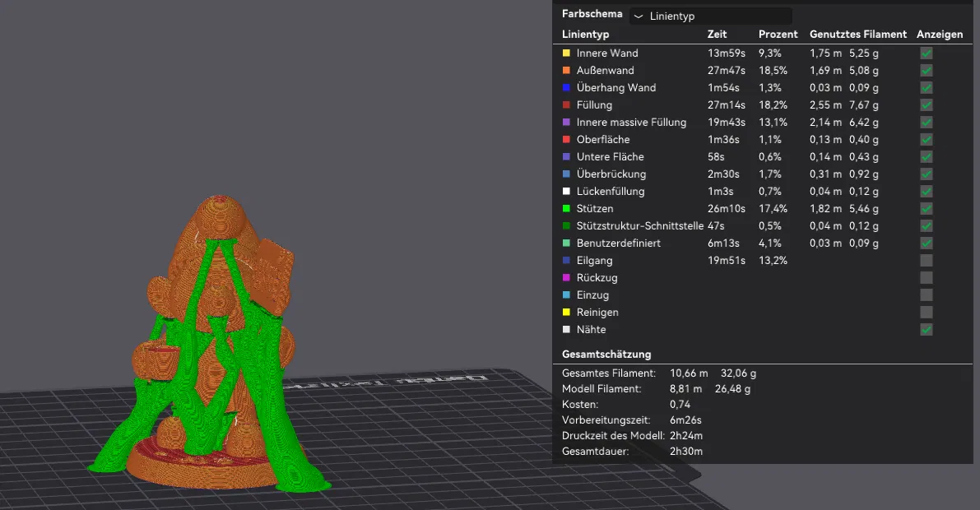Uncheck the Außenwand display checkbox
The height and width of the screenshot is (510, 980).
click(x=927, y=71)
